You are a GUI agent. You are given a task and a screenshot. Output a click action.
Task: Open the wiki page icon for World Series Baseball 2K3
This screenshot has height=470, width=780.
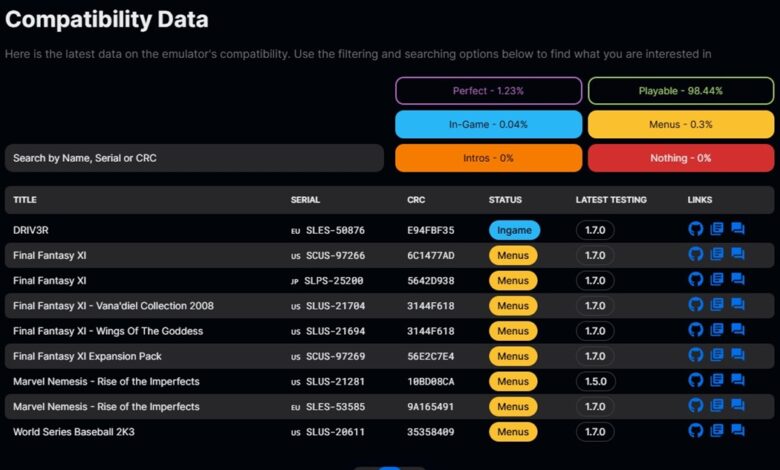(x=717, y=431)
